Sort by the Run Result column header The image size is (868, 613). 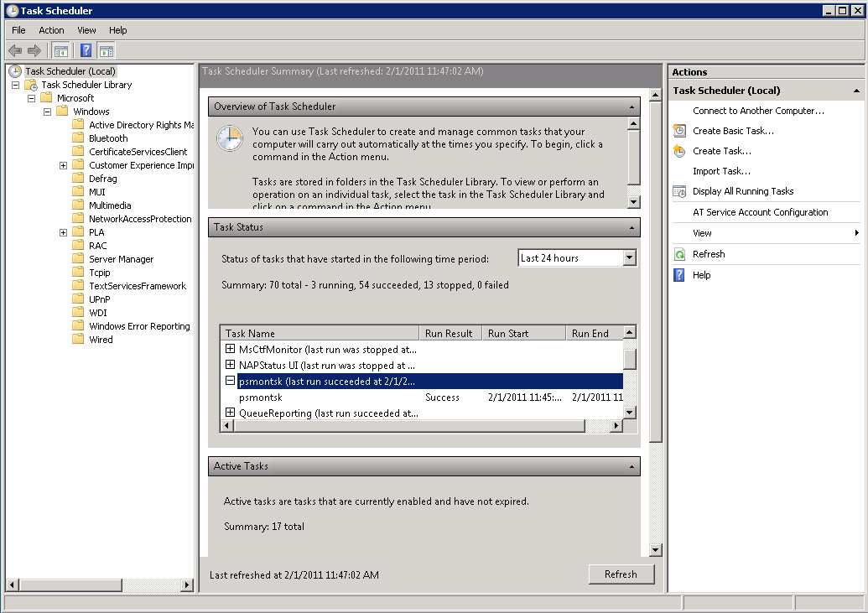coord(450,334)
